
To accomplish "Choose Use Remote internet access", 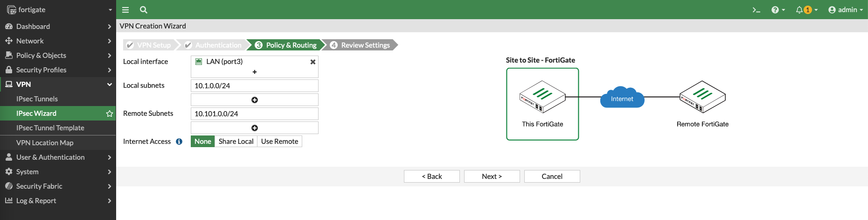I will coord(279,142).
